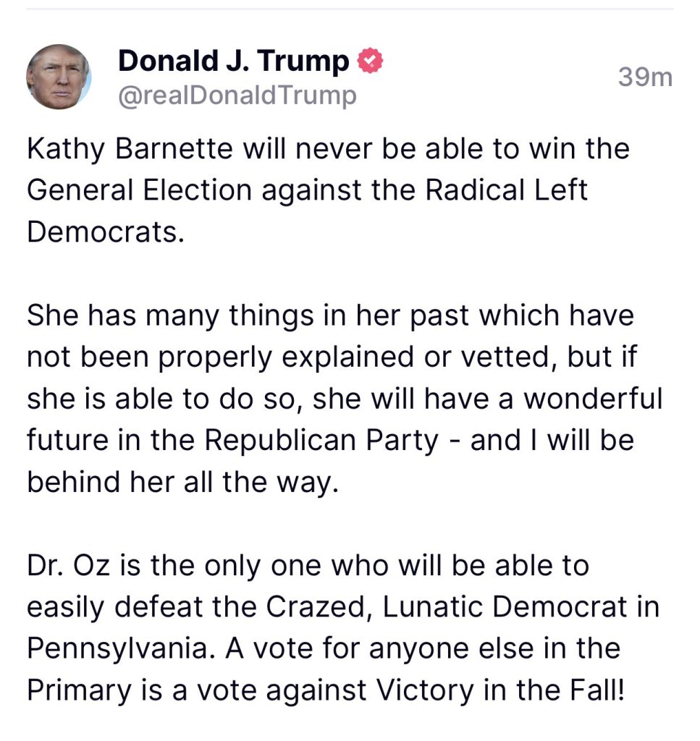Click the phrase 'Victory in the Fall!'

500,690
